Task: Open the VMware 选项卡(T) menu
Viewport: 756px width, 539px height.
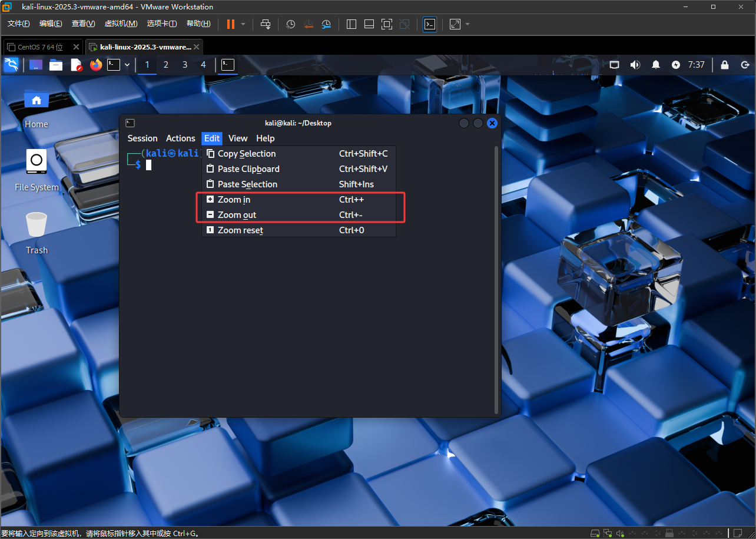Action: coord(162,24)
